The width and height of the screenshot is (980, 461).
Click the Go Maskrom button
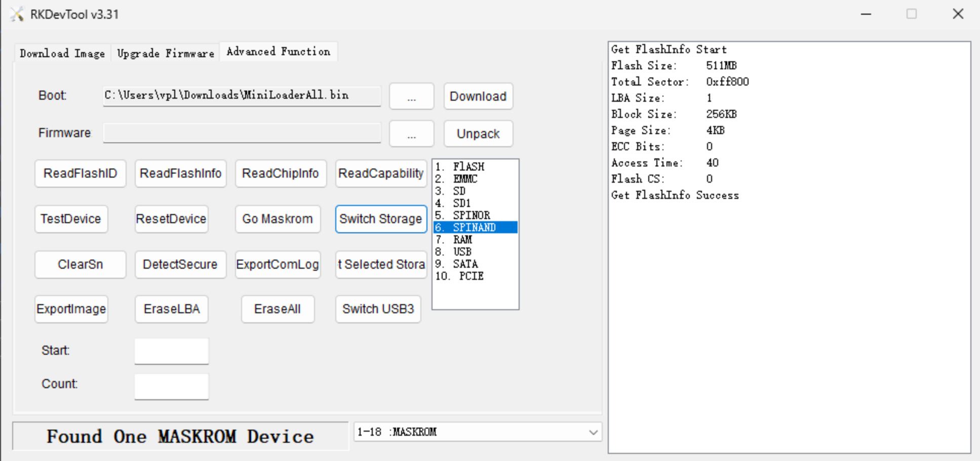[278, 219]
